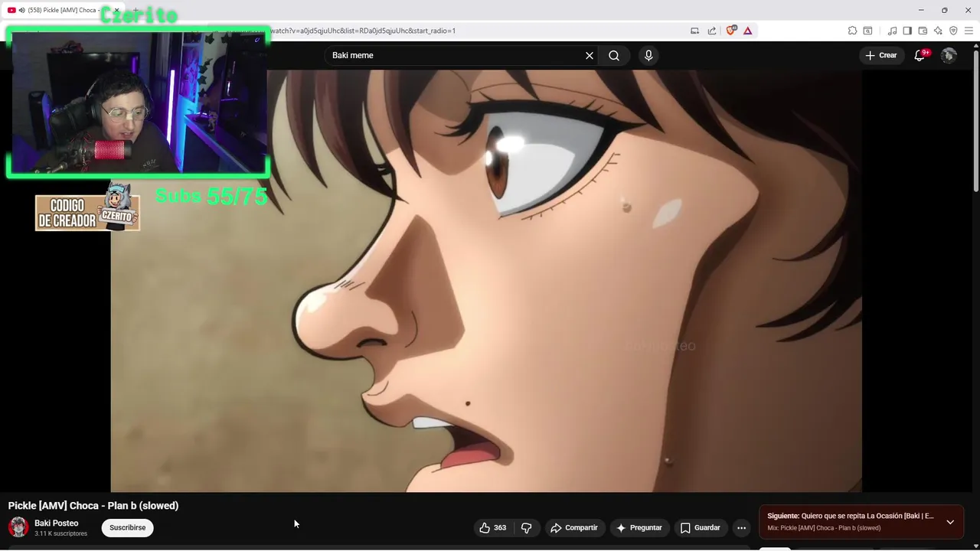Start voice search with the microphone icon
This screenshot has width=980, height=551.
coord(648,55)
